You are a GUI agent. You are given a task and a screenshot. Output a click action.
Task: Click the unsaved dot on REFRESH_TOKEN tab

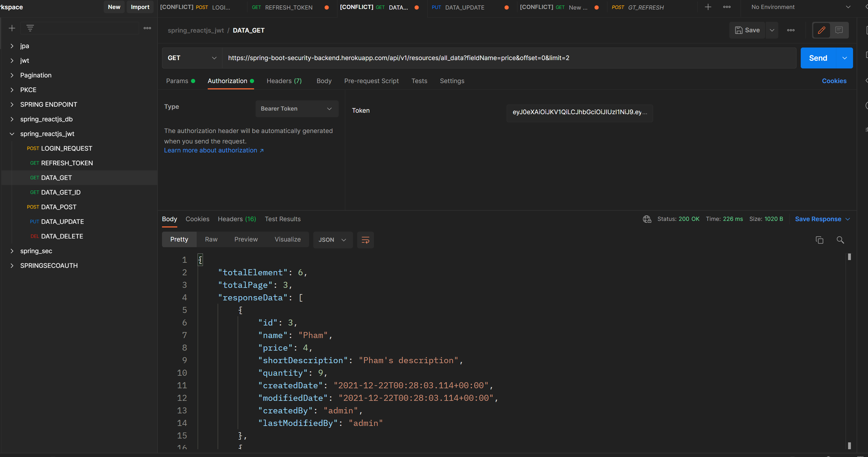[x=326, y=7]
